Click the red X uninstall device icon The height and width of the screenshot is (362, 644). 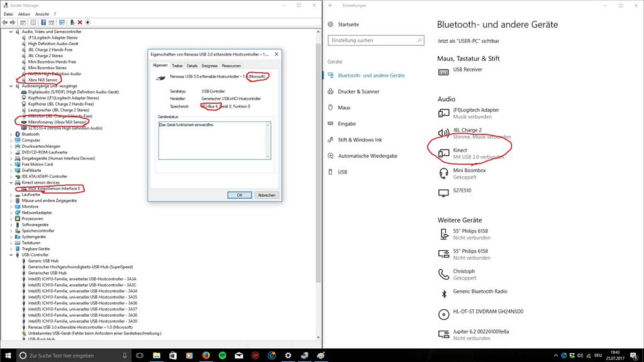(80, 23)
